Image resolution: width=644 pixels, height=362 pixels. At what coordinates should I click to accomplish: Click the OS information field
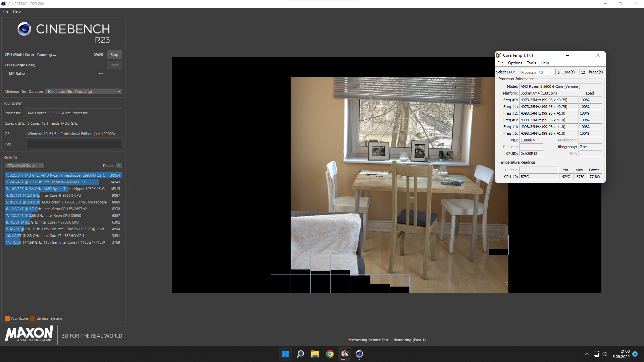74,134
